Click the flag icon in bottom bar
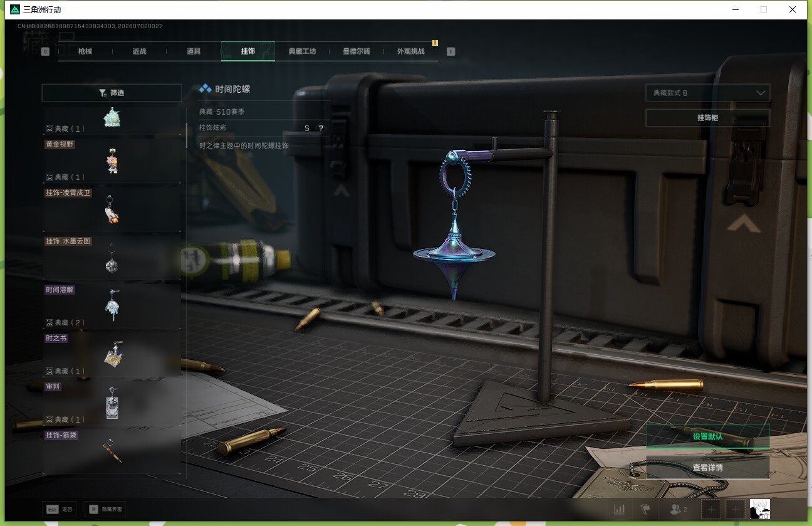 [645, 510]
